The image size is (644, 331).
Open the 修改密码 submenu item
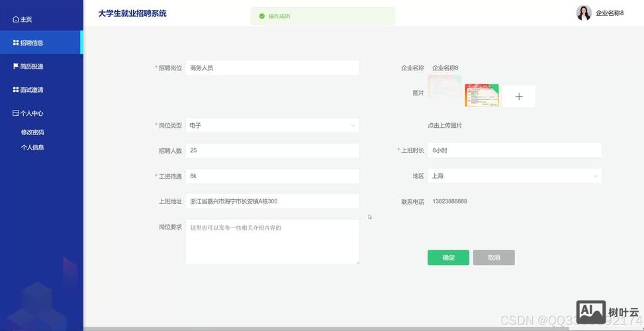[x=32, y=132]
